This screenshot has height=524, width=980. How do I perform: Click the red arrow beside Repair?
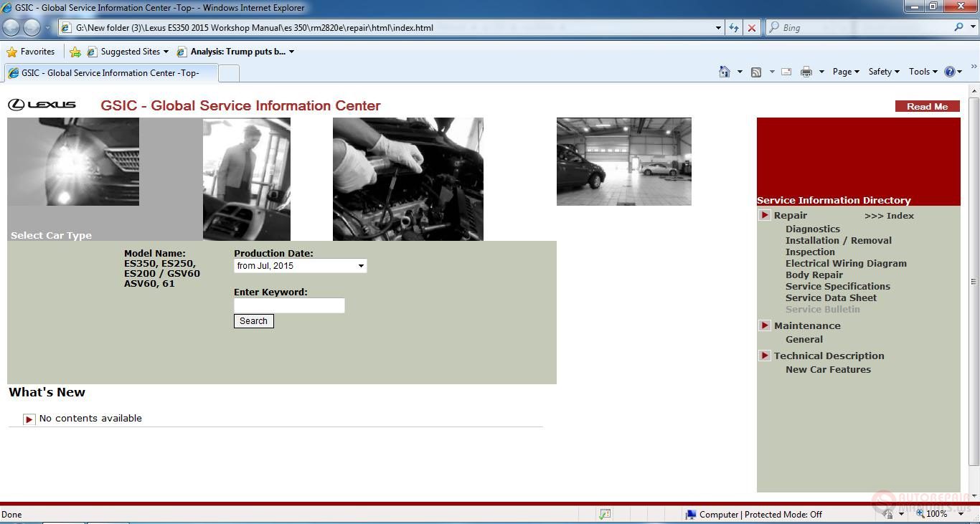[x=765, y=215]
